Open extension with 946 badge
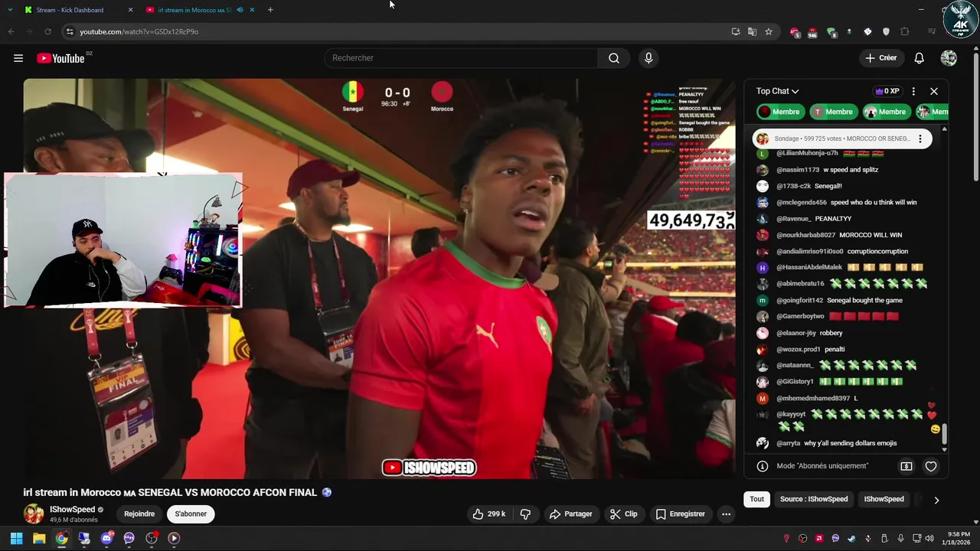Image resolution: width=980 pixels, height=551 pixels. (812, 32)
